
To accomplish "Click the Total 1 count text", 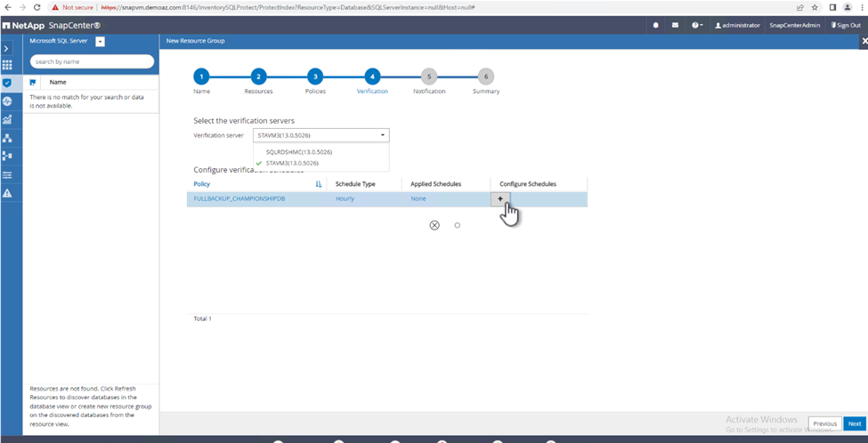I will (203, 319).
